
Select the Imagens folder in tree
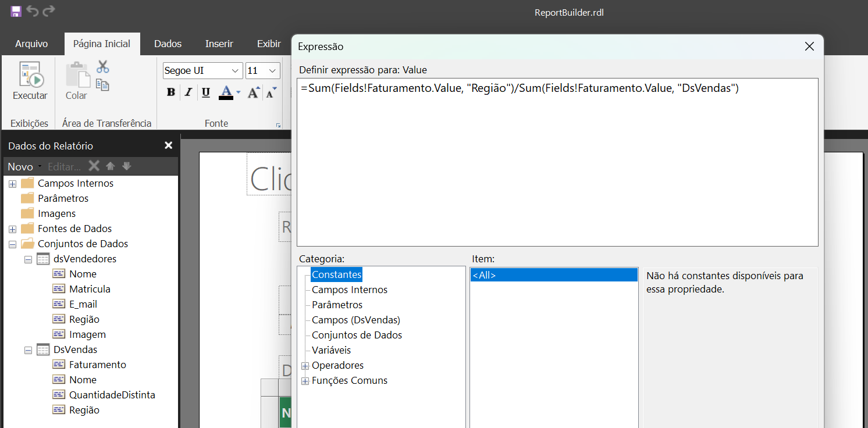56,213
